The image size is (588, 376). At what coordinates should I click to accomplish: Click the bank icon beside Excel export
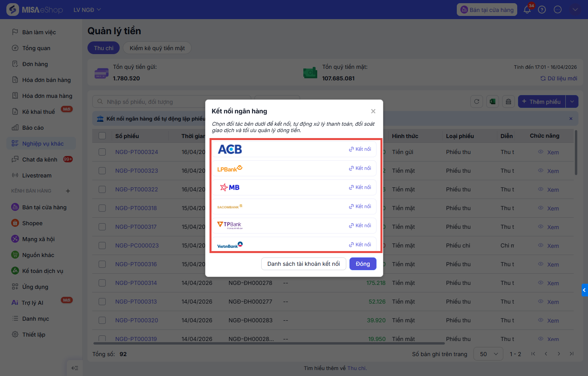(x=508, y=101)
